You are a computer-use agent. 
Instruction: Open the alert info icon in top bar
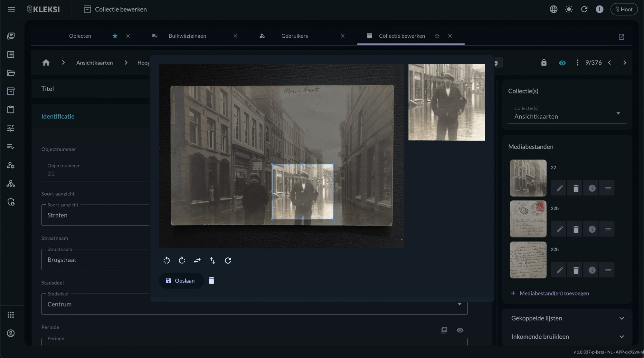point(600,9)
